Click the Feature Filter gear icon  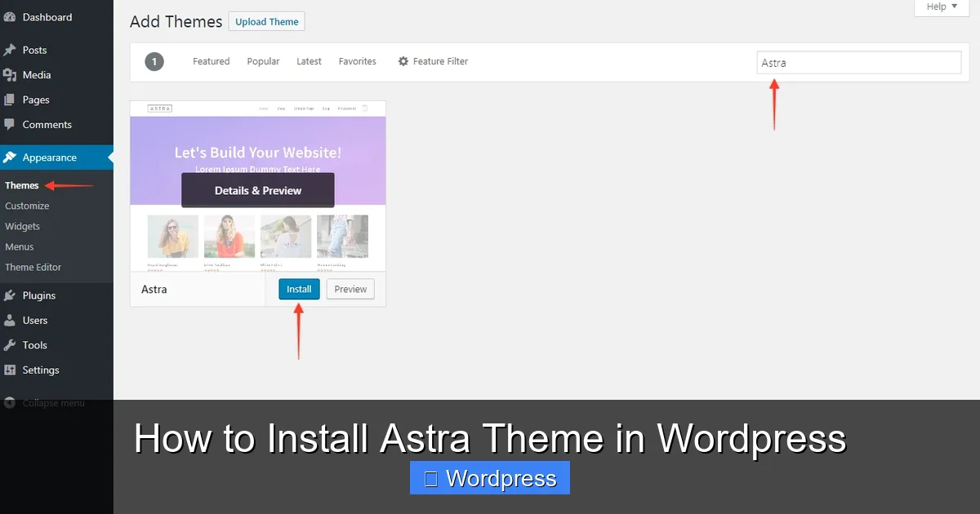click(x=403, y=61)
